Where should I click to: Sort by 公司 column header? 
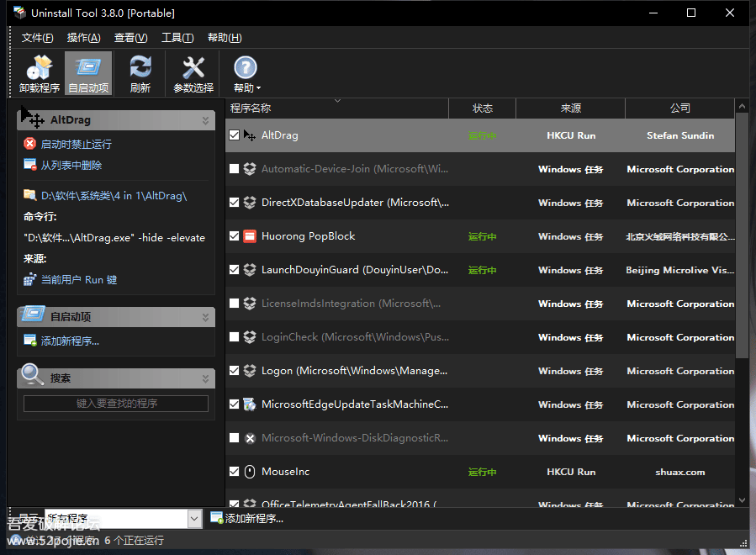pos(679,108)
